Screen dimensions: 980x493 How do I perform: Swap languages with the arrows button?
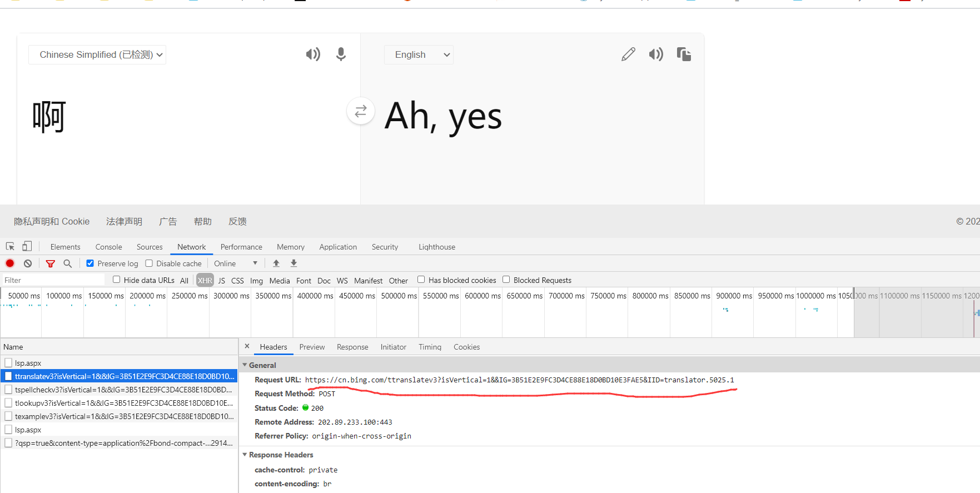coord(361,111)
